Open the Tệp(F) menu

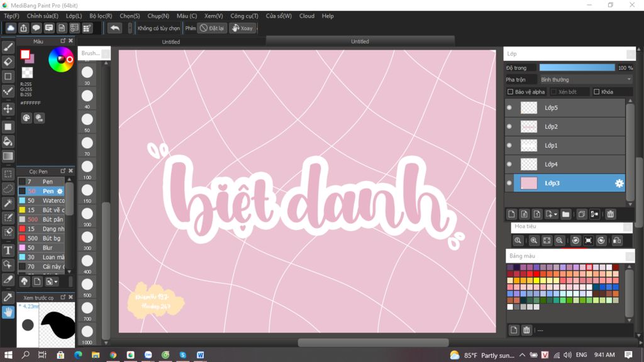point(11,16)
